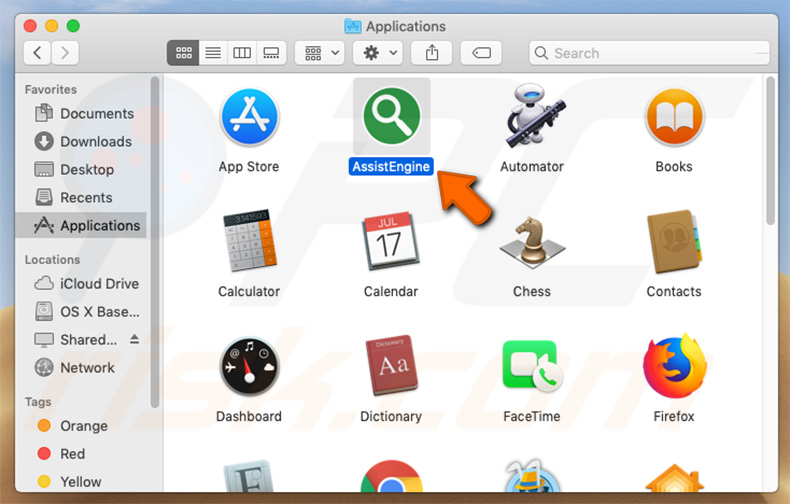Click the Firefox name label
This screenshot has height=504, width=790.
674,416
